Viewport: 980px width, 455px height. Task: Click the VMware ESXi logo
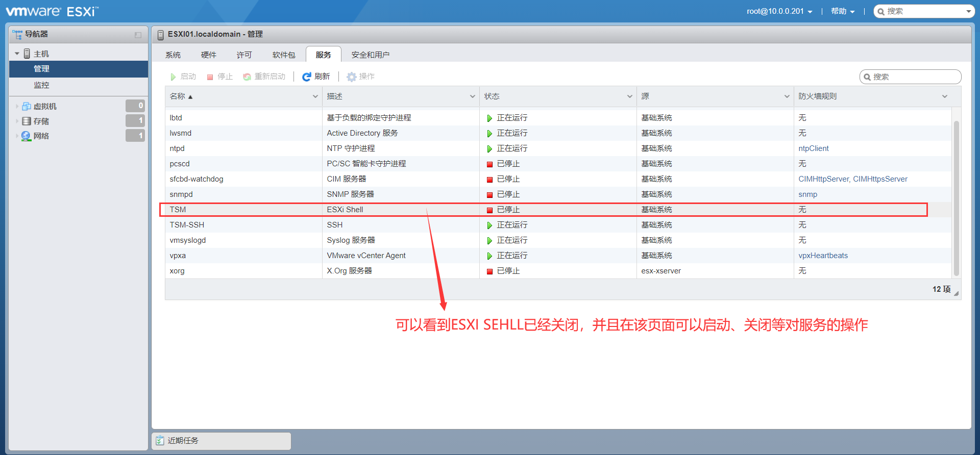52,11
